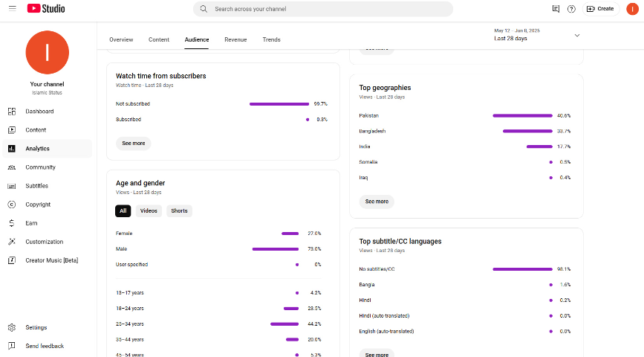Click the User-specified row label
The image size is (644, 357).
[131, 265]
